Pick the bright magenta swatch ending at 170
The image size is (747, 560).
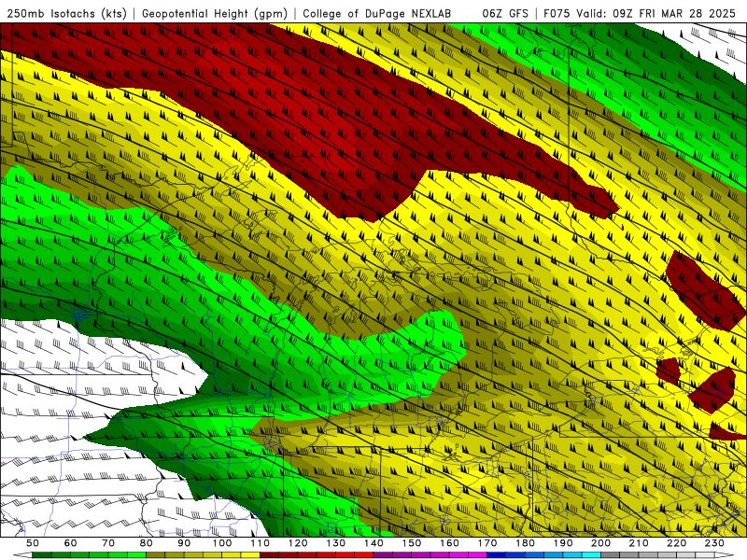click(x=477, y=554)
